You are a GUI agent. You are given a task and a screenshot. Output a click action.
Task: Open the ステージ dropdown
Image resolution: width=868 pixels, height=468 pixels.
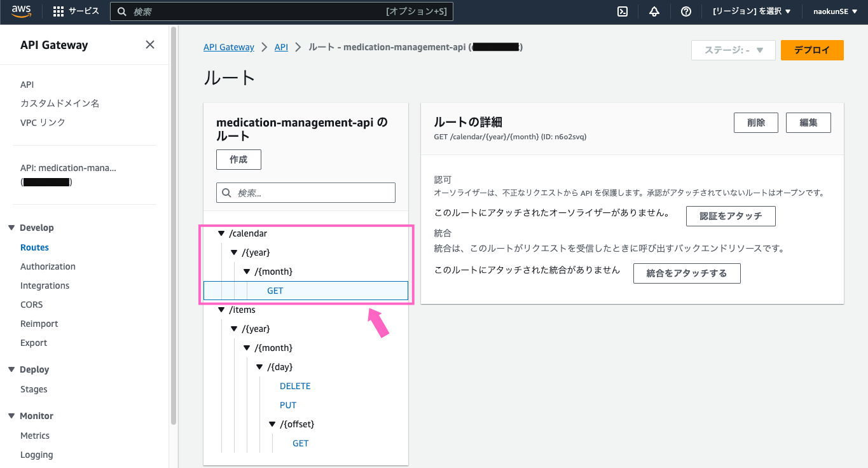734,50
